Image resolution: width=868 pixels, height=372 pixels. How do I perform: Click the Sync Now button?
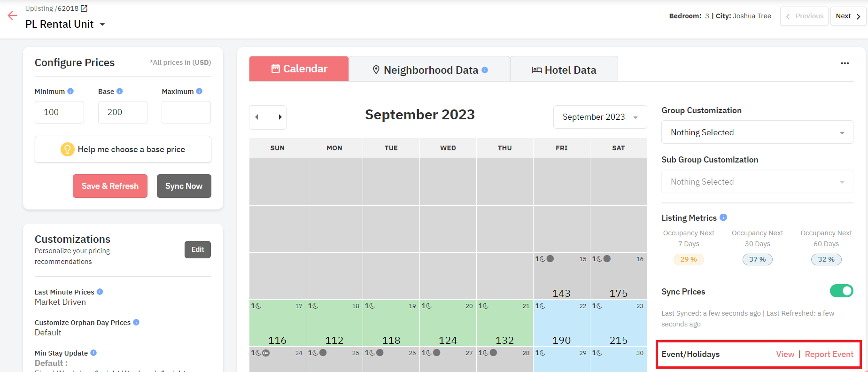point(184,186)
